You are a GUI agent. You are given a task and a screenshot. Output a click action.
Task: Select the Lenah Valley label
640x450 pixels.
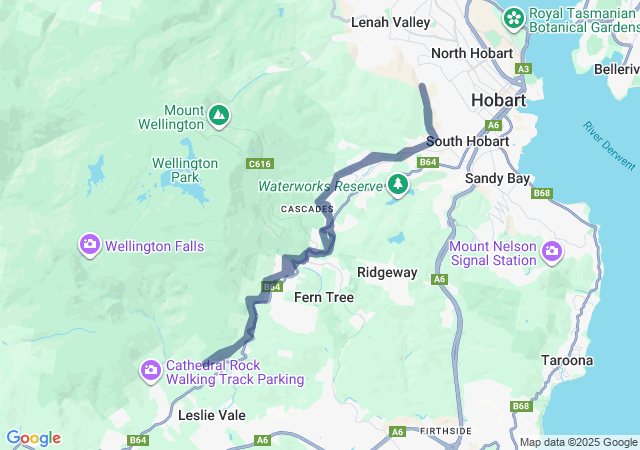click(x=391, y=22)
